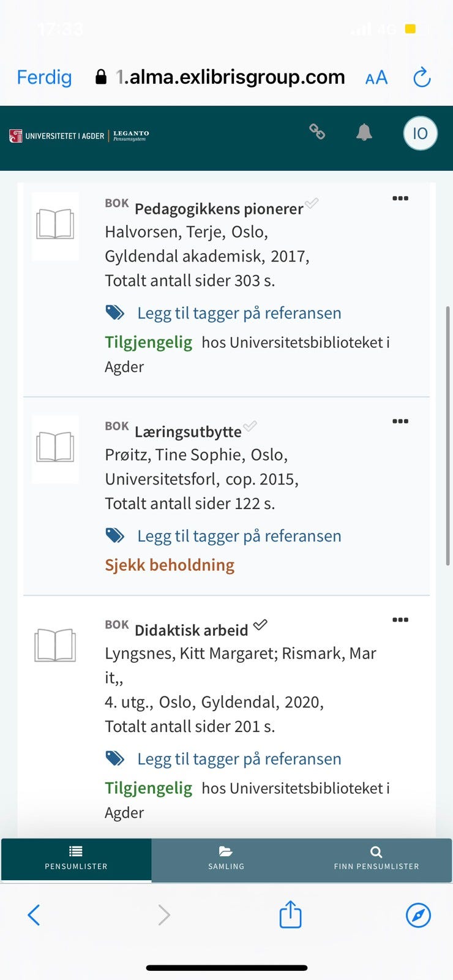Open the three-dot menu on Læringsutbytte
453x980 pixels.
point(400,421)
